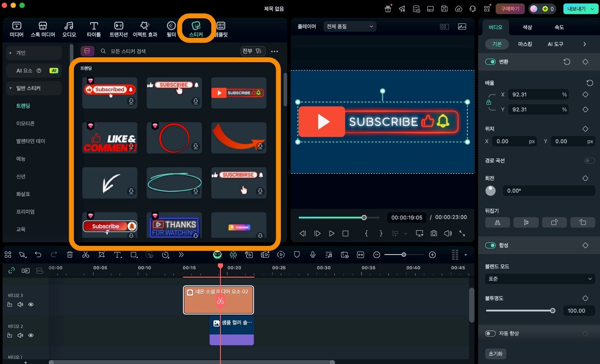This screenshot has width=600, height=364.
Task: Stop the preview playback
Action: (345, 233)
